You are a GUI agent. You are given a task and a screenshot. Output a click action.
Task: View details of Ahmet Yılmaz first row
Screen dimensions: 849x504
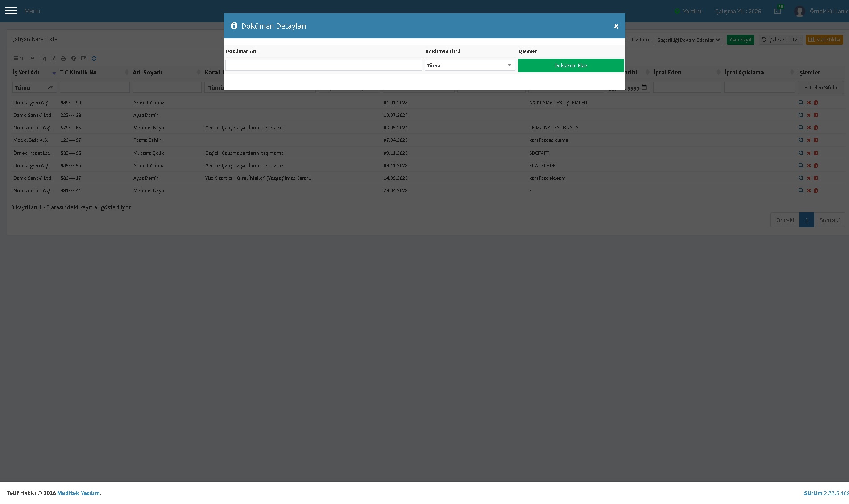[x=801, y=103]
